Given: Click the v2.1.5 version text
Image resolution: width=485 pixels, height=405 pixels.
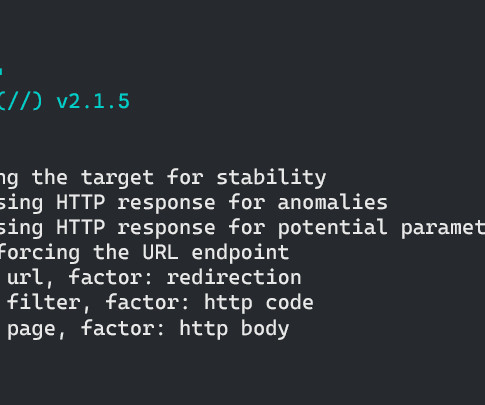Looking at the screenshot, I should click(93, 101).
